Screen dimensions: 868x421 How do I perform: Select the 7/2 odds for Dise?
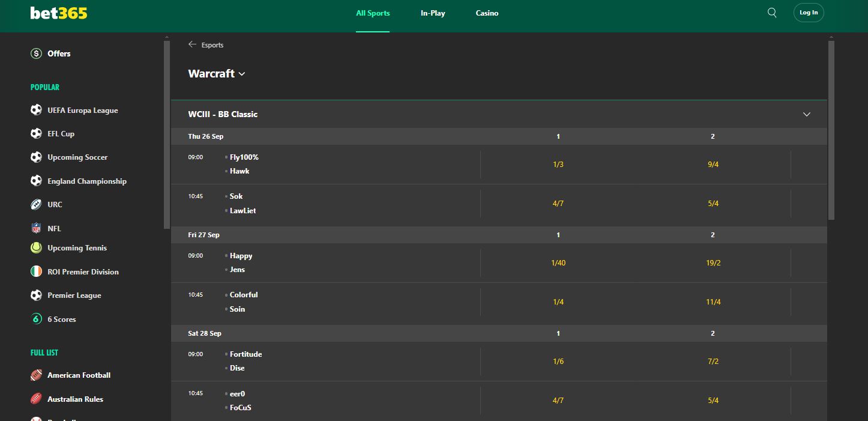pyautogui.click(x=713, y=361)
